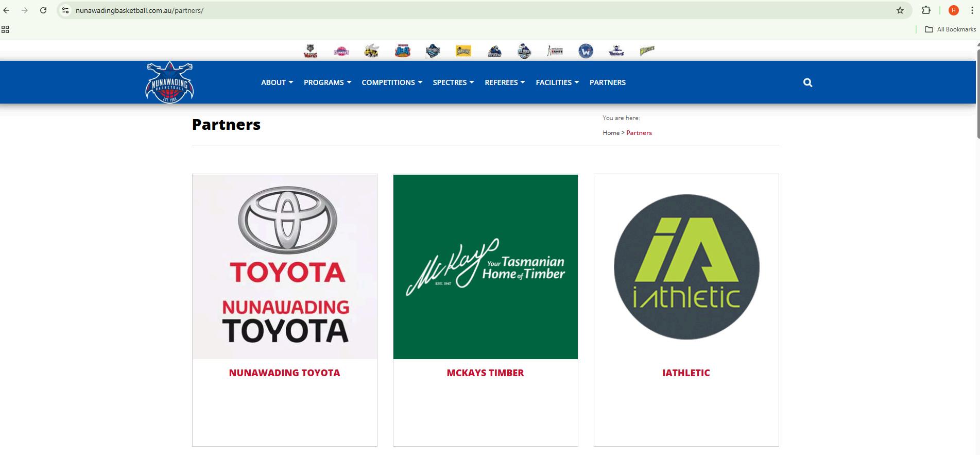The width and height of the screenshot is (980, 455).
Task: Open the Nunawading Toyota title link
Action: [x=285, y=373]
